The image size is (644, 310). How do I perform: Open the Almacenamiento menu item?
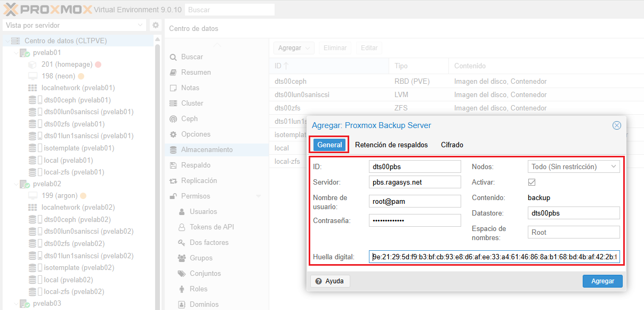[x=215, y=150]
